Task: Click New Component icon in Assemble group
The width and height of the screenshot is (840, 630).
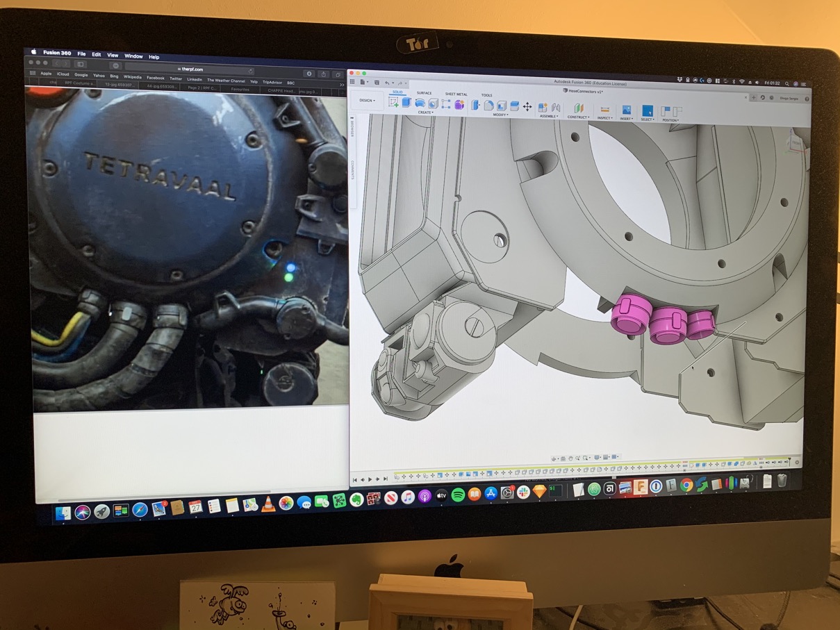Action: coord(543,107)
